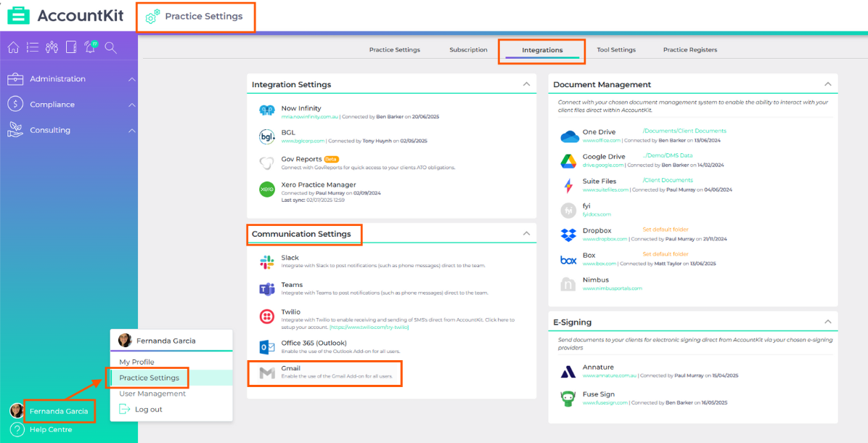Click the Office 365 Outlook icon
Image resolution: width=868 pixels, height=443 pixels.
267,347
